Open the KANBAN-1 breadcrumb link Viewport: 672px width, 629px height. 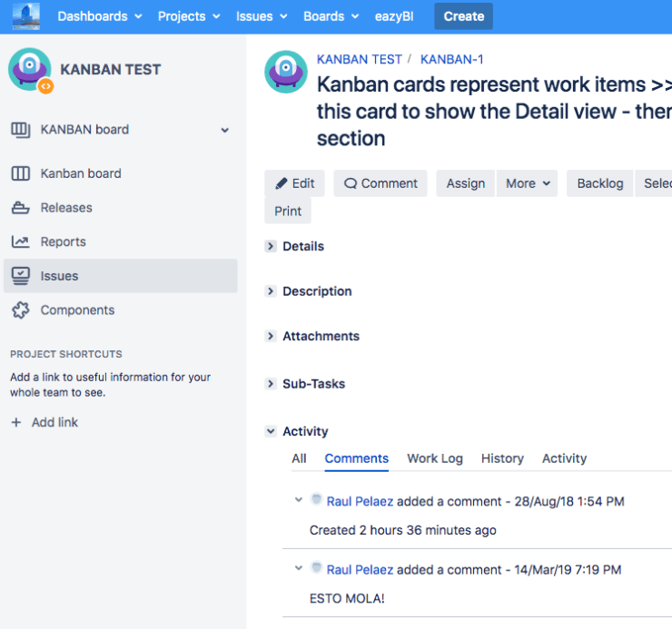451,59
